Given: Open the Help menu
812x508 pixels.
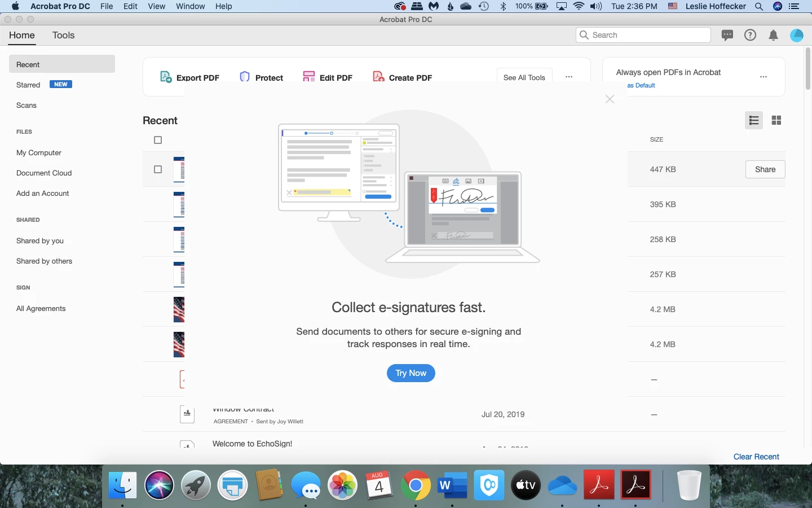Looking at the screenshot, I should pos(223,6).
